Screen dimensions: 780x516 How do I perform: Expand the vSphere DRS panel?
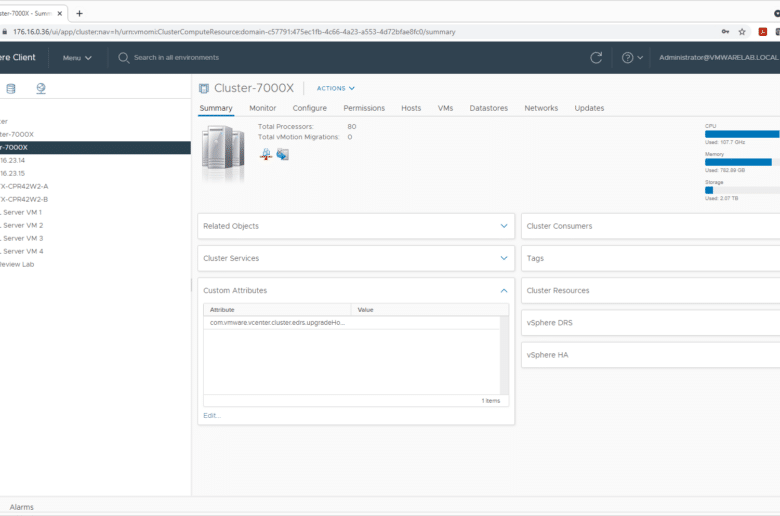(x=651, y=323)
